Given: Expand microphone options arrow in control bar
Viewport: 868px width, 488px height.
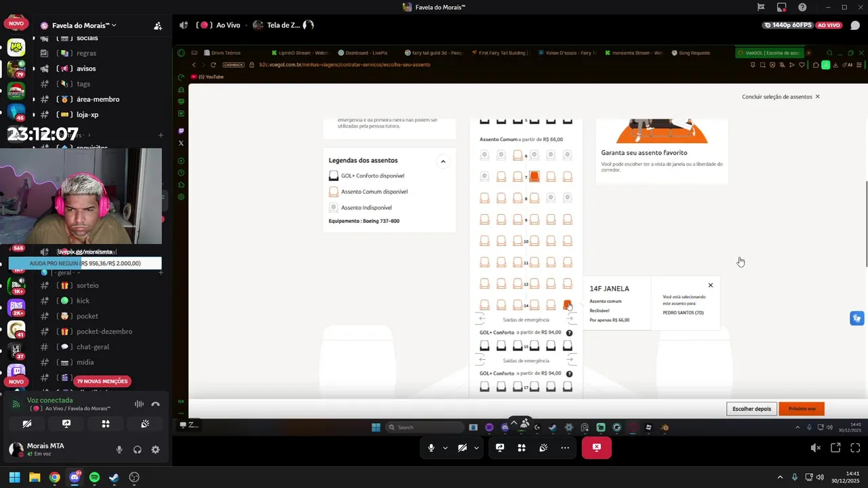Looking at the screenshot, I should [x=445, y=448].
